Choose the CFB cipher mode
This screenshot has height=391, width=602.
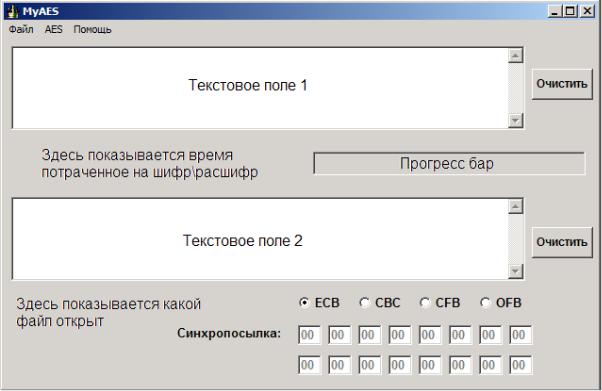tap(425, 303)
